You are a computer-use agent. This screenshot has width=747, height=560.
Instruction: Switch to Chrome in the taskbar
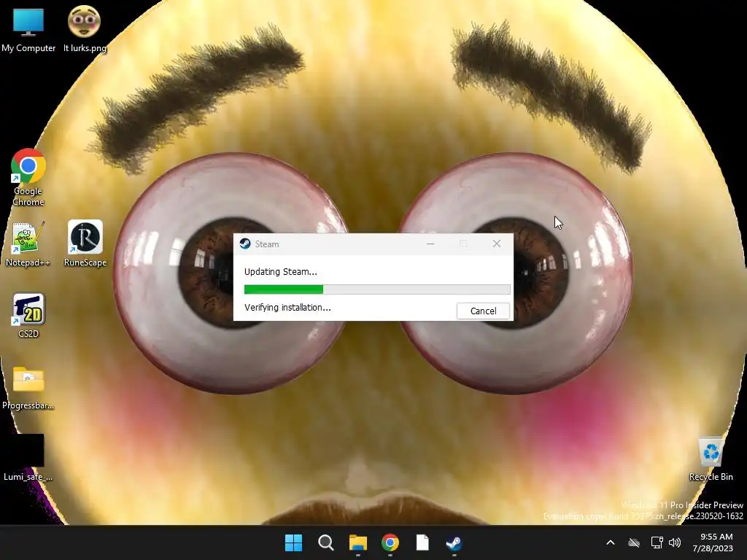coord(390,542)
